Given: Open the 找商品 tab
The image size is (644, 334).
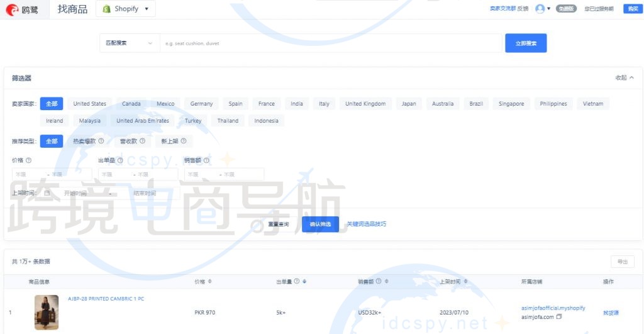Looking at the screenshot, I should point(72,9).
